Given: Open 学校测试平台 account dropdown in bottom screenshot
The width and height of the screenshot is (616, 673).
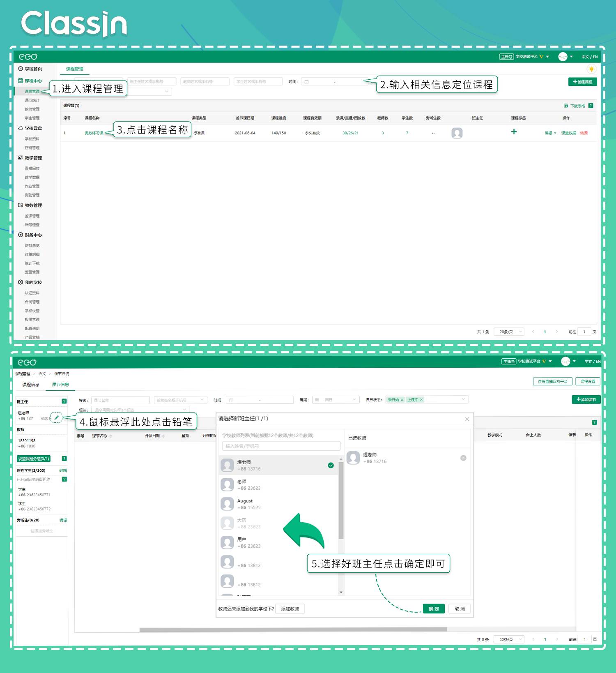Looking at the screenshot, I should (x=535, y=361).
